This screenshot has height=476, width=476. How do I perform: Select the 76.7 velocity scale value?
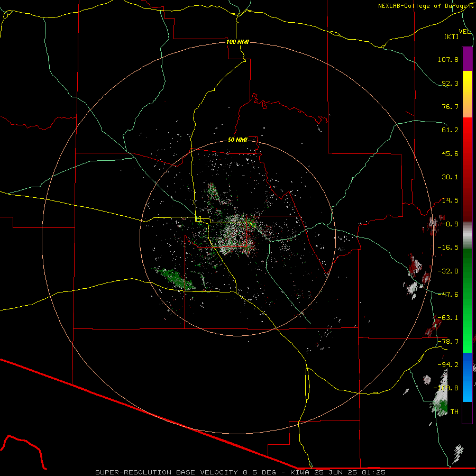(450, 106)
